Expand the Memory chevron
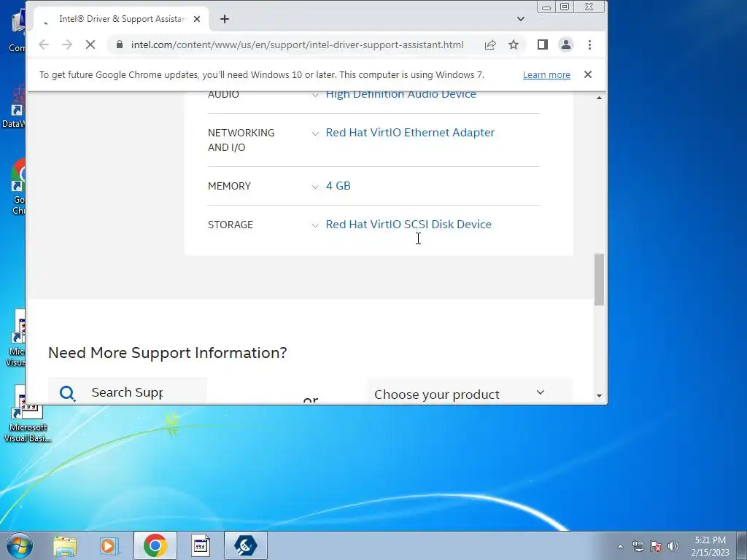Viewport: 747px width, 560px height. (315, 187)
